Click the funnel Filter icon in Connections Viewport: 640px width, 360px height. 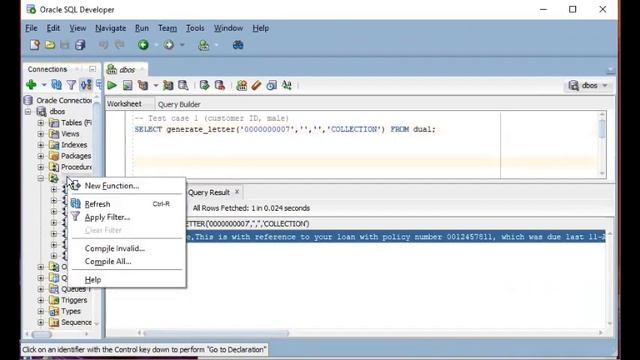click(x=71, y=85)
